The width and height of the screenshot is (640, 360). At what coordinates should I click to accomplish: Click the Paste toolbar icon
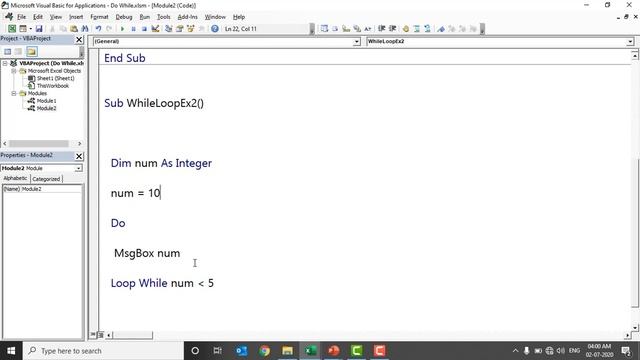[x=74, y=29]
